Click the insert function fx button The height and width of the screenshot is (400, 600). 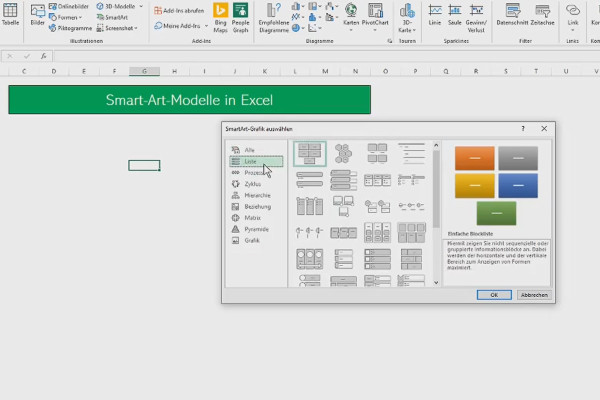(x=44, y=56)
